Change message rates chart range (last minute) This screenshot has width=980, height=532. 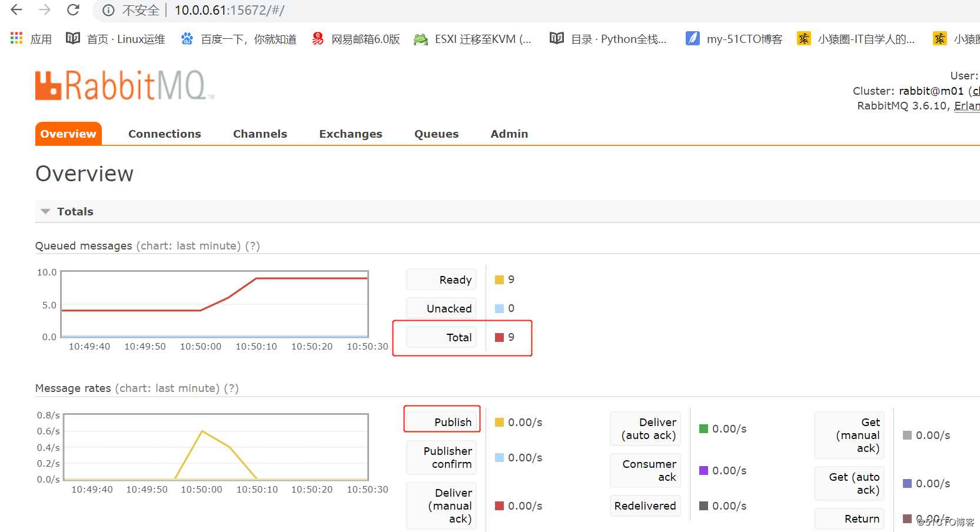click(167, 388)
